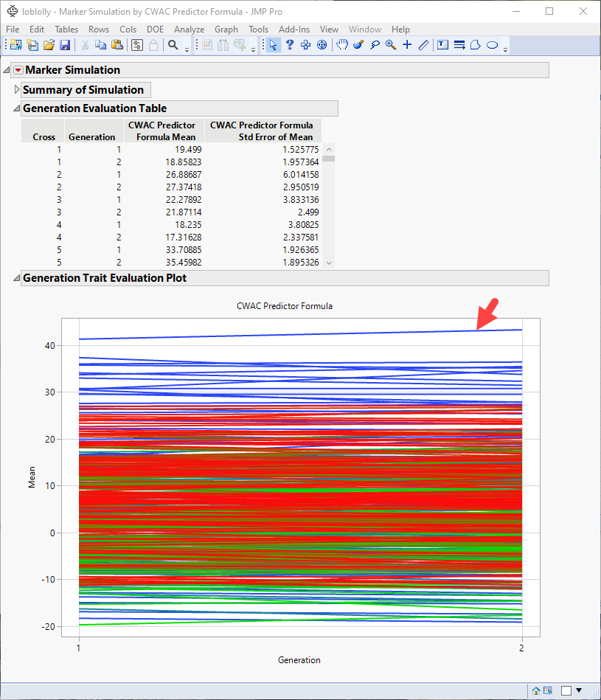Open the Analyze menu
The image size is (601, 700).
point(189,30)
